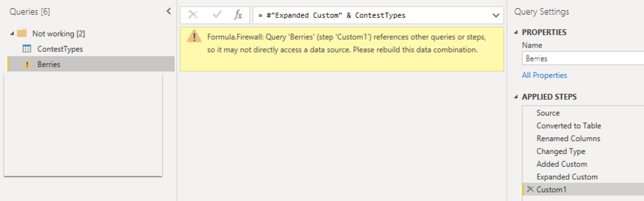Viewport: 644px width, 201px height.
Task: Select the Source applied step
Action: coord(548,113)
